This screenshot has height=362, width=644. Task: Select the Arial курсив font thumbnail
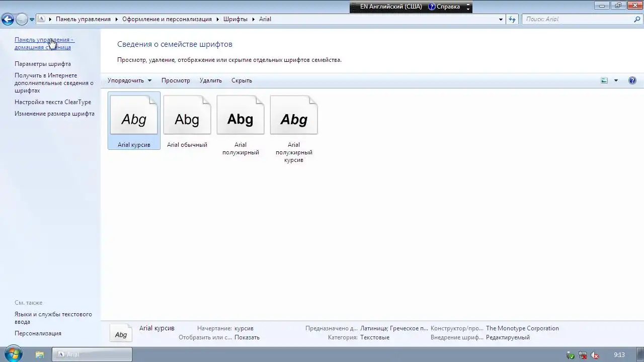point(134,121)
